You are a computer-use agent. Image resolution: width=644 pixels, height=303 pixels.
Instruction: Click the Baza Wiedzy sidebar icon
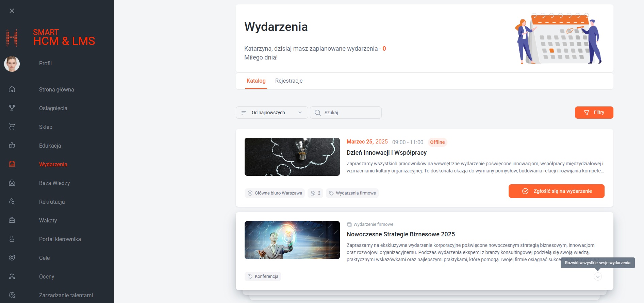[x=12, y=183]
